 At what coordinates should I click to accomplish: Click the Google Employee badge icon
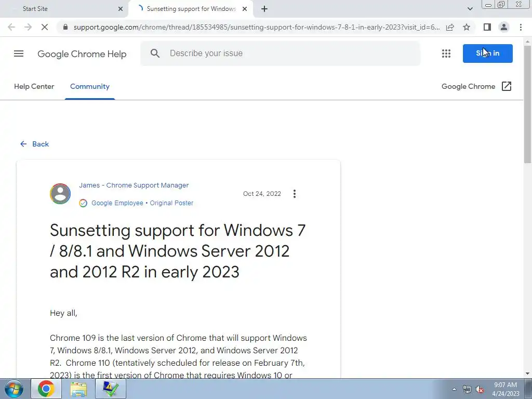pyautogui.click(x=83, y=203)
